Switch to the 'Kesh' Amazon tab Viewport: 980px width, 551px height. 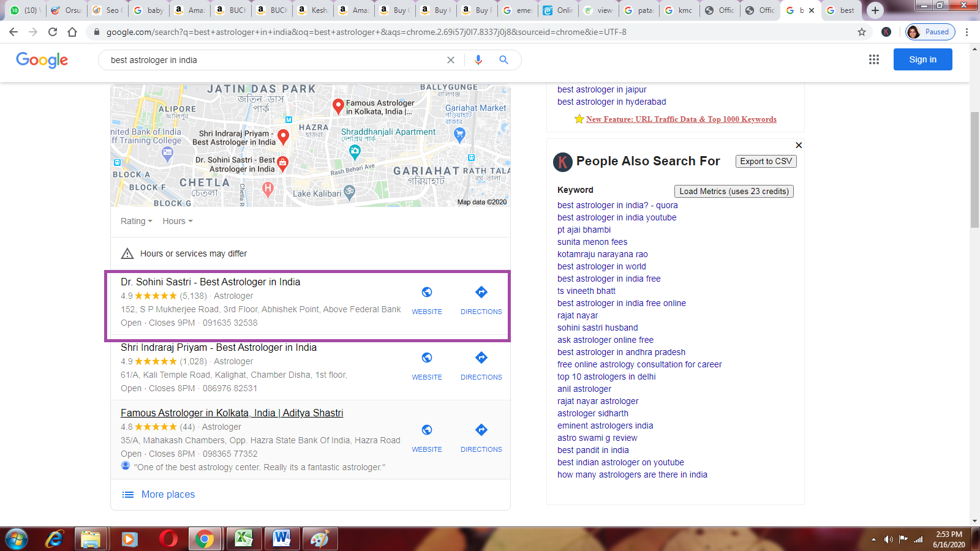click(x=313, y=10)
